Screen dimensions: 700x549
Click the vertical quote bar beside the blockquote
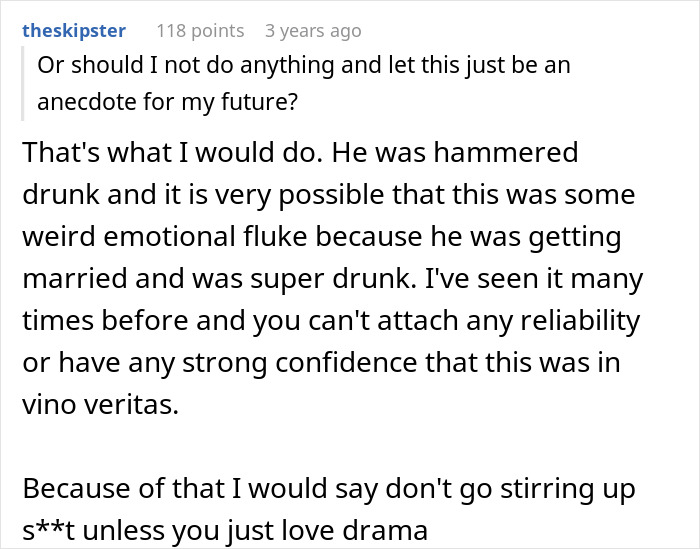(x=24, y=82)
